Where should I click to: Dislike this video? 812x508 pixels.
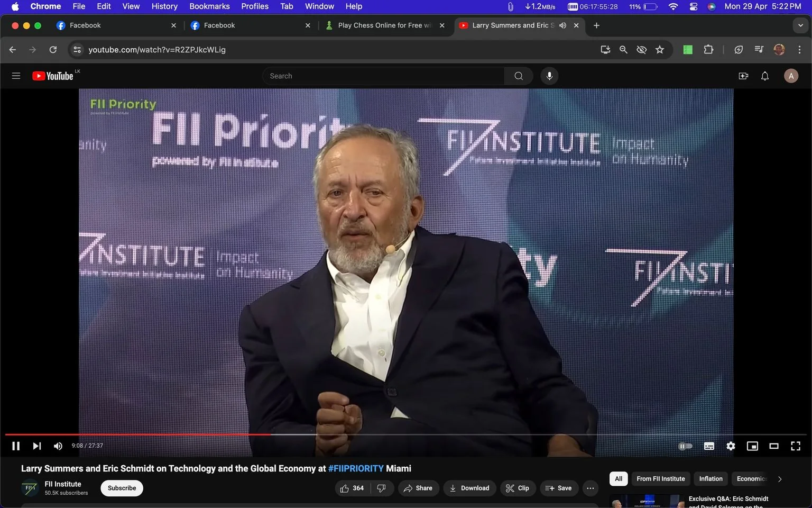(x=382, y=488)
